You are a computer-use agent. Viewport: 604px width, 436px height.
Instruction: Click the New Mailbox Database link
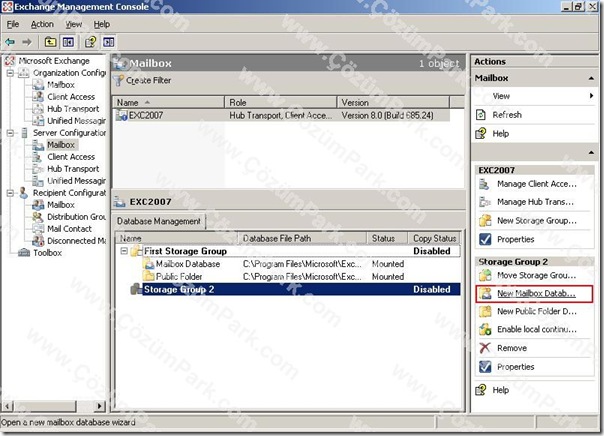click(x=536, y=293)
